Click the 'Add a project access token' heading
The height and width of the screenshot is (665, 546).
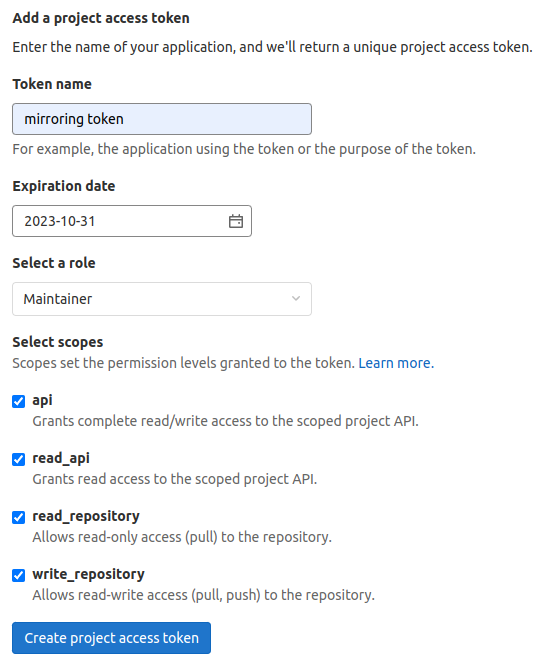[x=101, y=18]
